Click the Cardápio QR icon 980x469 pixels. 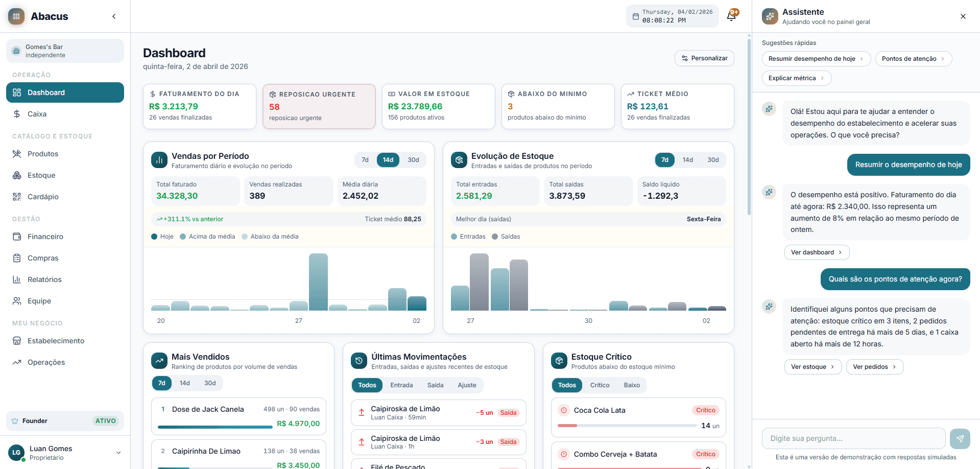tap(17, 197)
